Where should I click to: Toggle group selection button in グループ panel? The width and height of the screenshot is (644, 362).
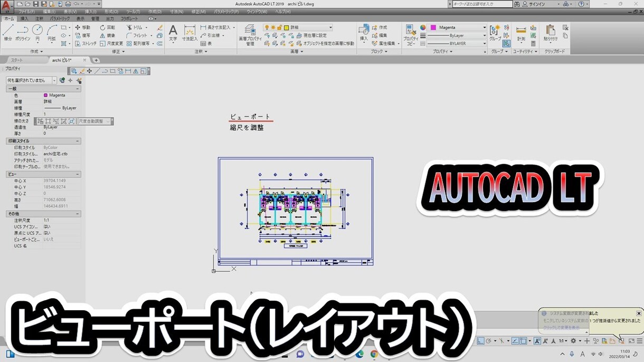[506, 44]
